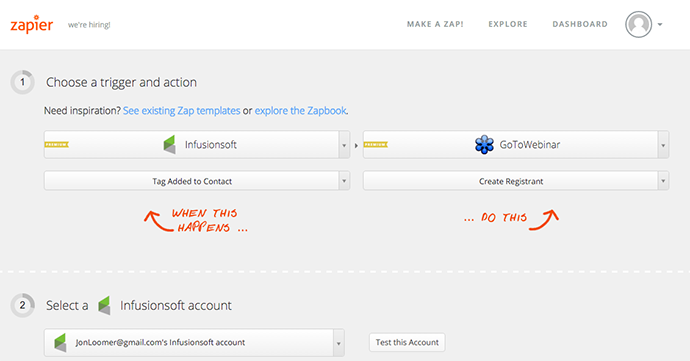Click the Need inspiration? text
Viewport: 690px width, 361px height.
[x=82, y=111]
